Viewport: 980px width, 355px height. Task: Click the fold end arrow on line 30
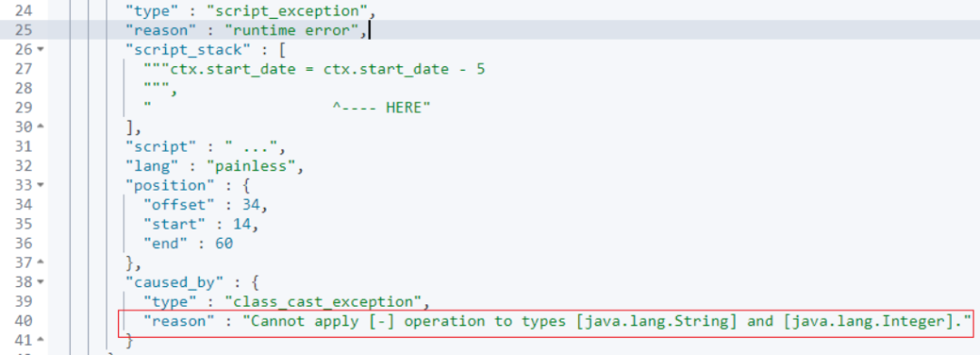pyautogui.click(x=41, y=127)
